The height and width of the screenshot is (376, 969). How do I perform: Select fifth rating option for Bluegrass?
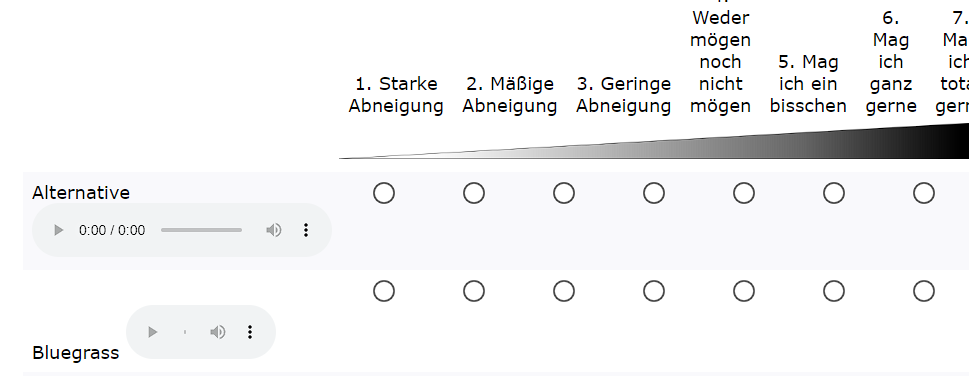pos(744,291)
